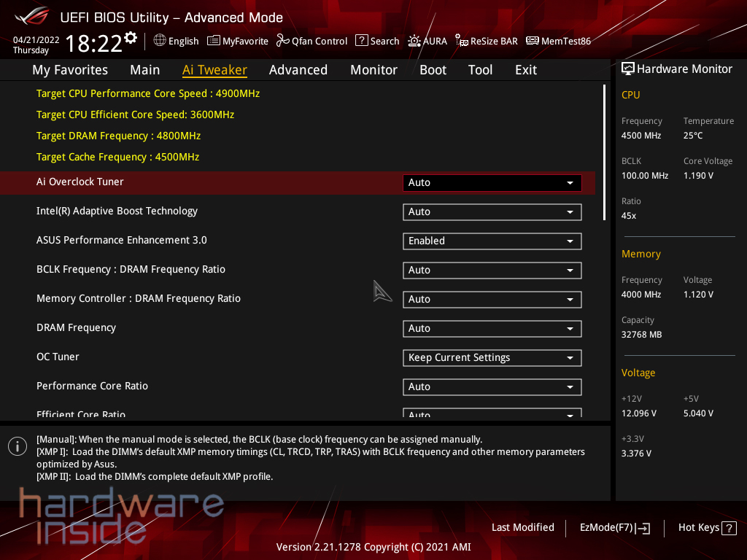The width and height of the screenshot is (747, 560).
Task: Expand the DRAM Frequency dropdown
Action: 492,328
